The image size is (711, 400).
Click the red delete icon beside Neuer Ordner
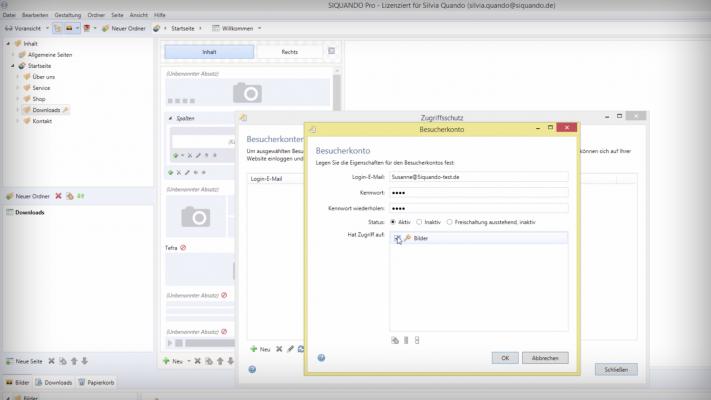pos(58,196)
